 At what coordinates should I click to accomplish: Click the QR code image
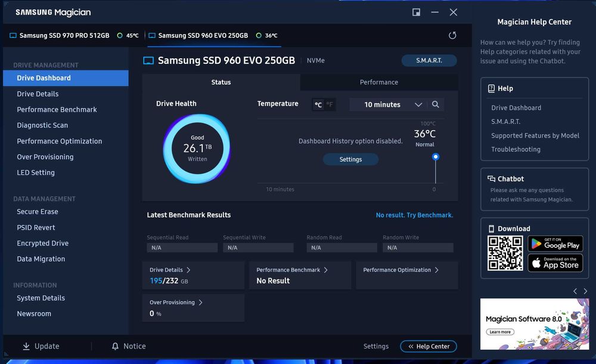coord(505,253)
